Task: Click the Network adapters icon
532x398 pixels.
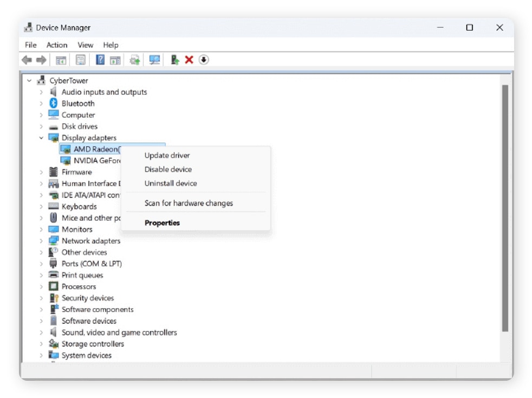Action: 53,240
